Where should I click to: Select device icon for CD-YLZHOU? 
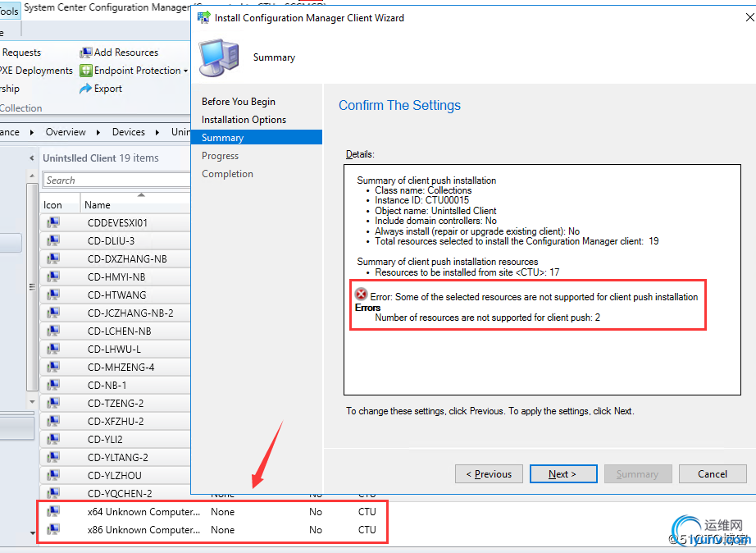tap(53, 475)
